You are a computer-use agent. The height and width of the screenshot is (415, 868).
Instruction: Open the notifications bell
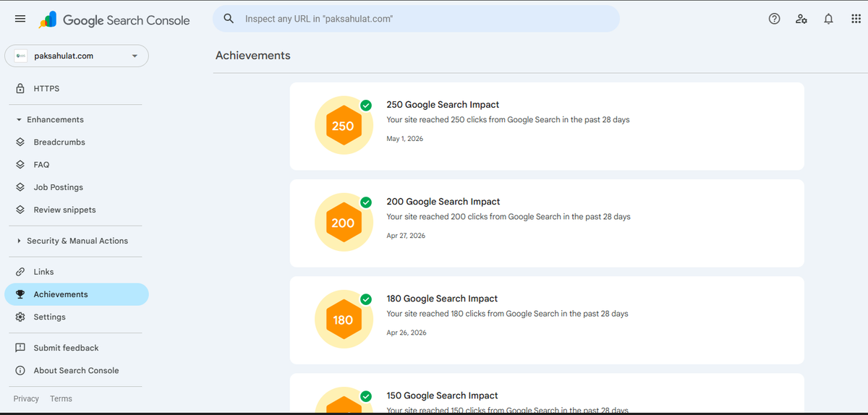click(829, 19)
